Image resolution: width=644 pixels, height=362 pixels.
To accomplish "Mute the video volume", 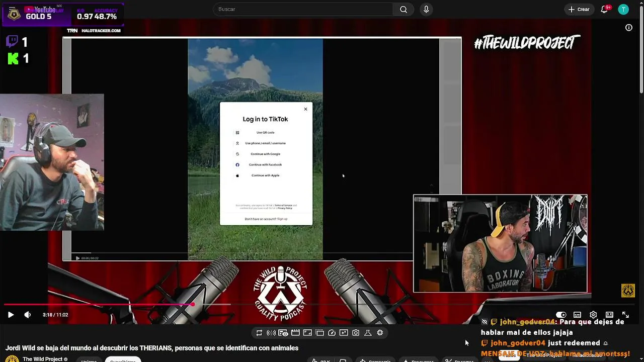I will [27, 315].
